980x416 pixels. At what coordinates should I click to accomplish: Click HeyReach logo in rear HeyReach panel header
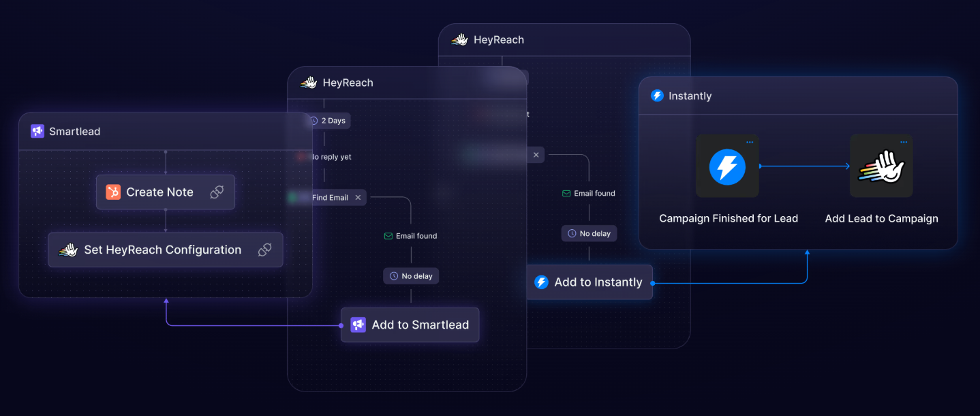pos(460,40)
